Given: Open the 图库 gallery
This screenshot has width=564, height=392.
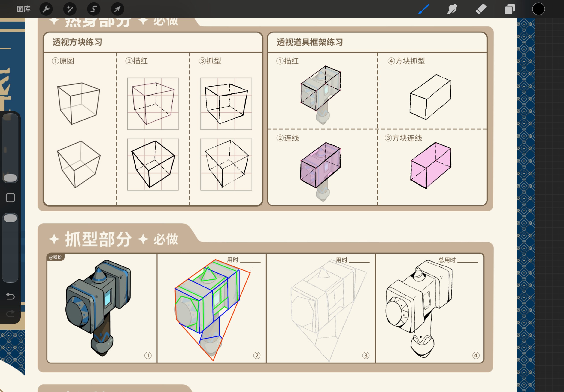Looking at the screenshot, I should (23, 9).
